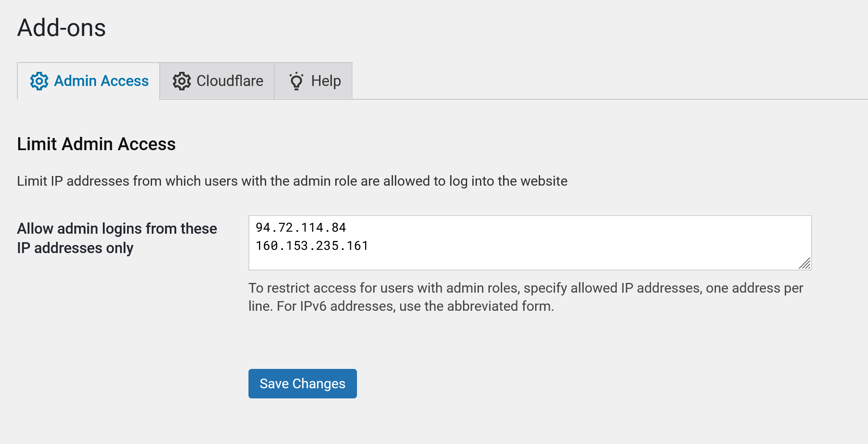This screenshot has width=868, height=444.
Task: Click the gear icon beside Cloudflare
Action: (x=182, y=81)
